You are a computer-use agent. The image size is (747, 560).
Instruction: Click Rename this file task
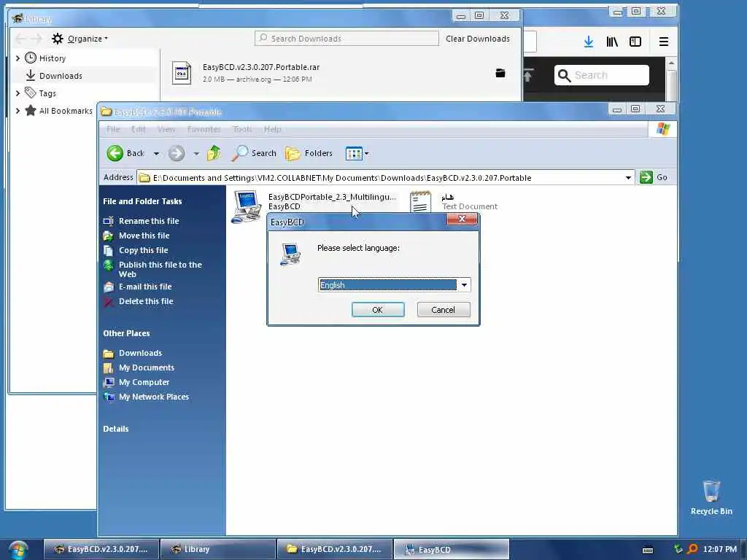click(149, 221)
